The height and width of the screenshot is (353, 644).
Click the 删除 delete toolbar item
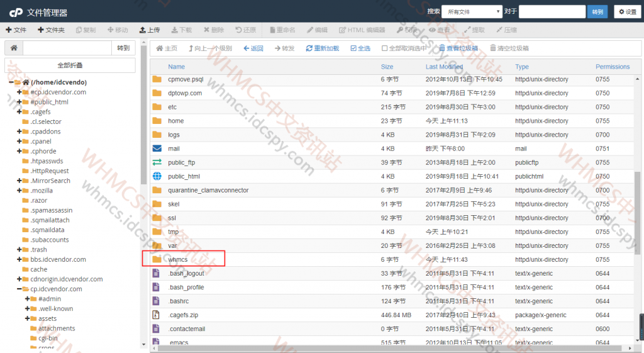coord(214,30)
